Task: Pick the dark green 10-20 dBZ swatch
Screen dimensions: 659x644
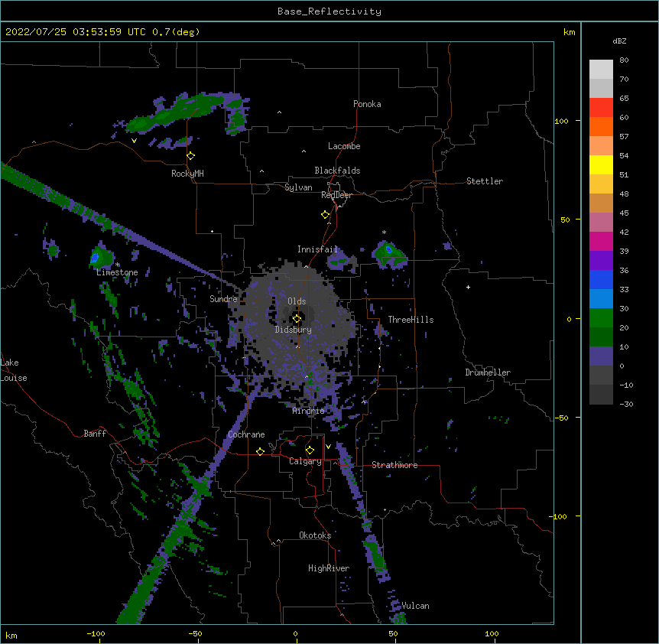Action: (x=601, y=337)
